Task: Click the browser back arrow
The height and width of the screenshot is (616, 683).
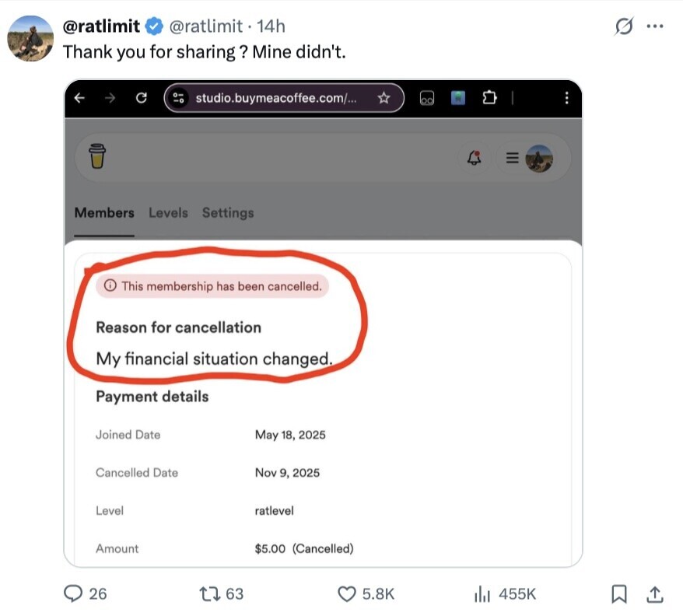Action: coord(79,98)
